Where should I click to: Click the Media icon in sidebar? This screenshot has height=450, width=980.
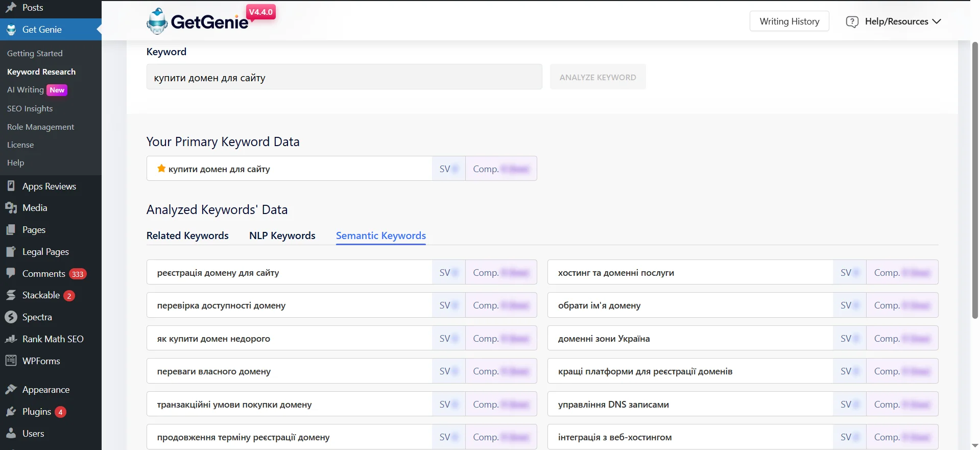point(11,208)
